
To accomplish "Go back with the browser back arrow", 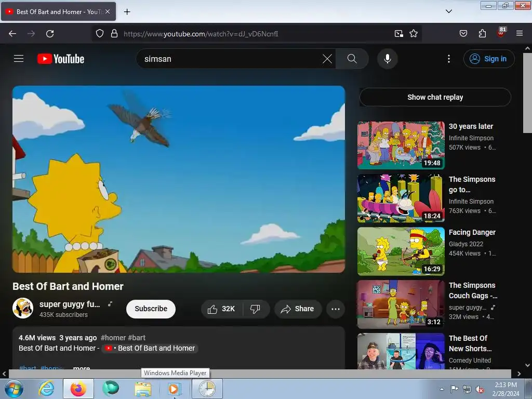I will tap(12, 34).
